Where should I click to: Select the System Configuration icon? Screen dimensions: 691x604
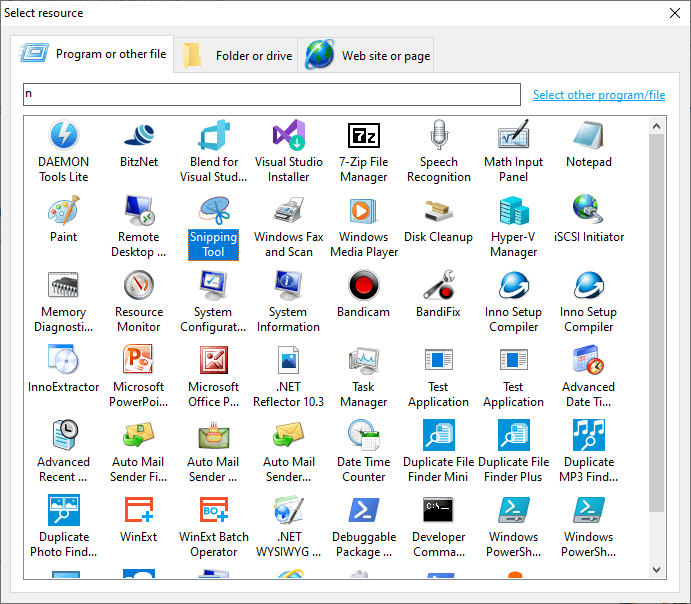(x=214, y=285)
